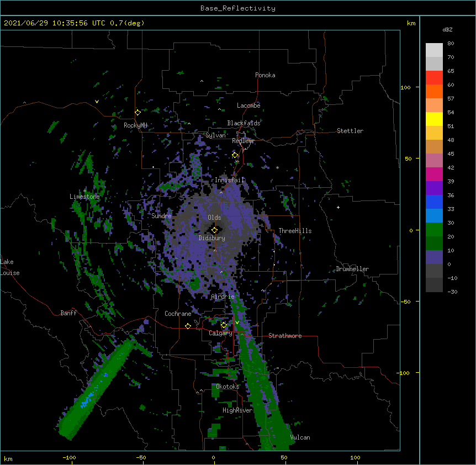Click the HighRiver town label
Image resolution: width=476 pixels, height=465 pixels.
pos(237,410)
